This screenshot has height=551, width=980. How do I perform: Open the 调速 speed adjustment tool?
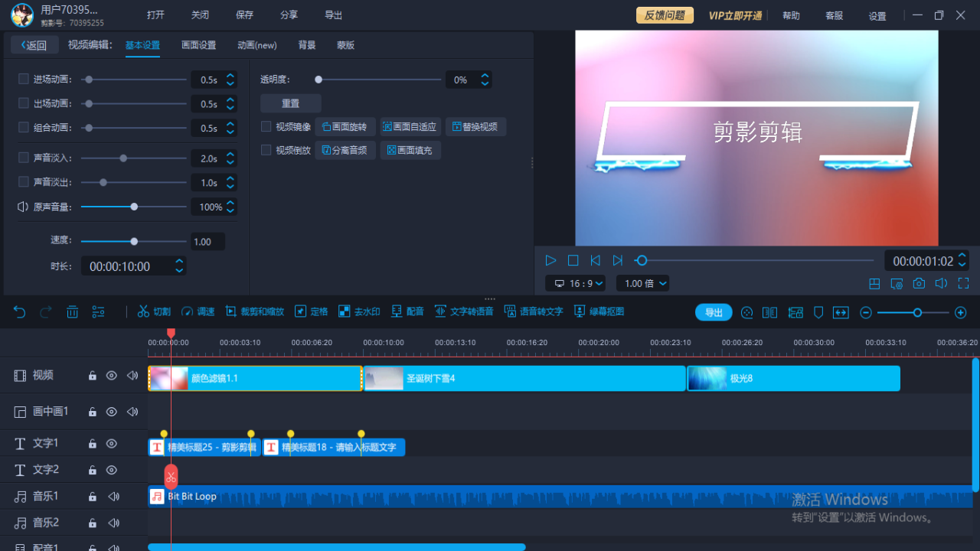click(x=198, y=311)
